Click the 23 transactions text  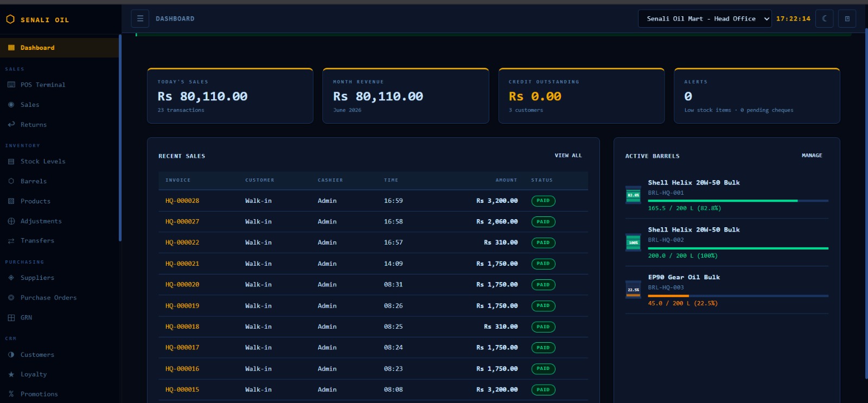point(181,110)
